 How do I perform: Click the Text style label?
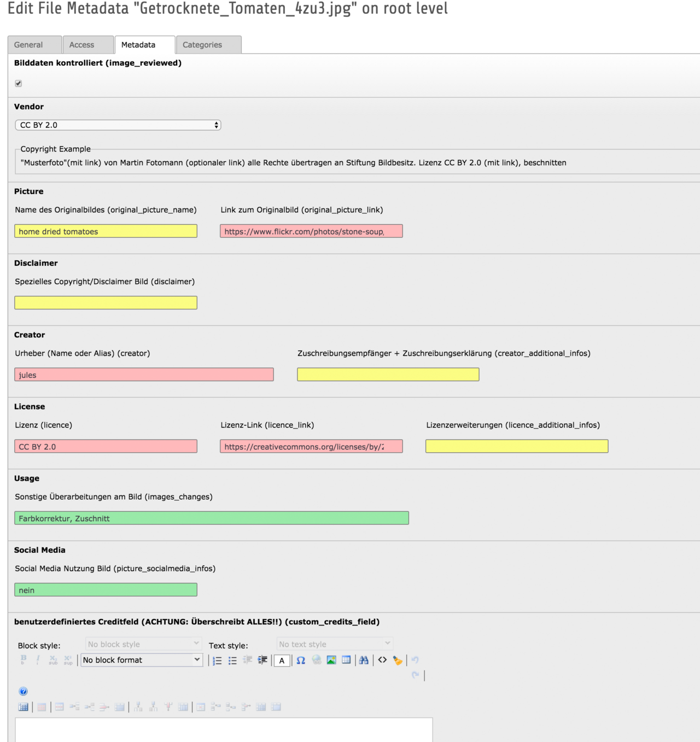(228, 646)
